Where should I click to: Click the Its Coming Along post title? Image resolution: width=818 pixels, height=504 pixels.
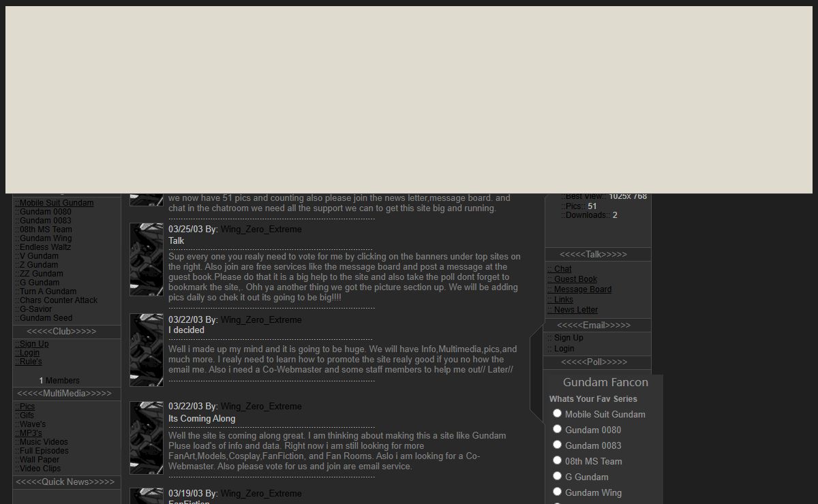pyautogui.click(x=202, y=419)
